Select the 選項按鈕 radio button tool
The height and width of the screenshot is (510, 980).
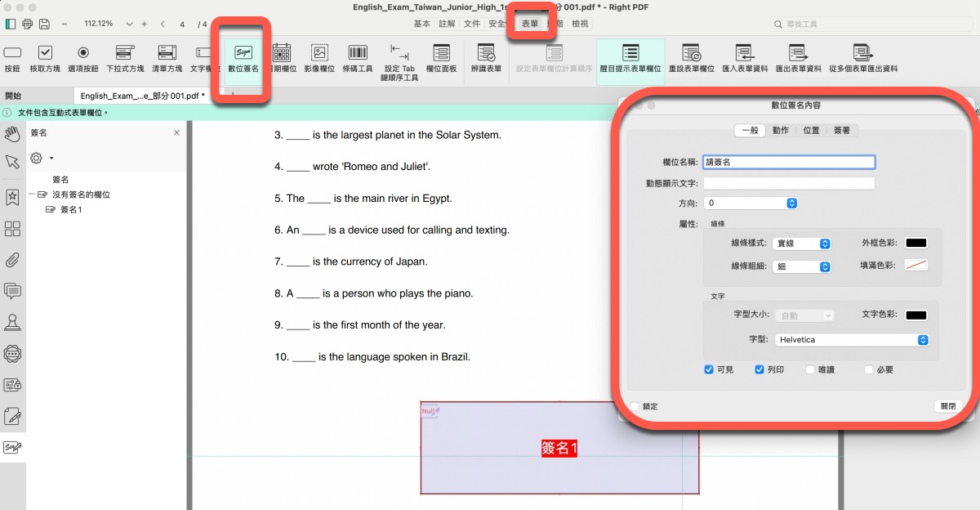[83, 59]
